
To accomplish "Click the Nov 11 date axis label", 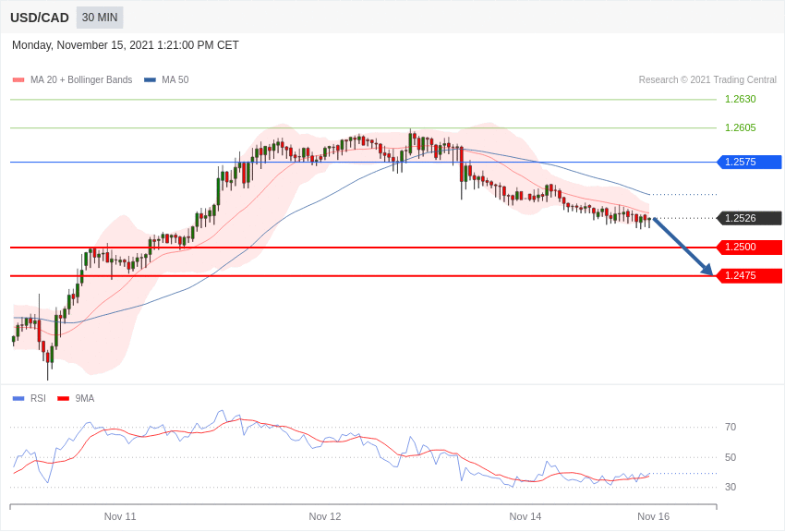I will [120, 516].
